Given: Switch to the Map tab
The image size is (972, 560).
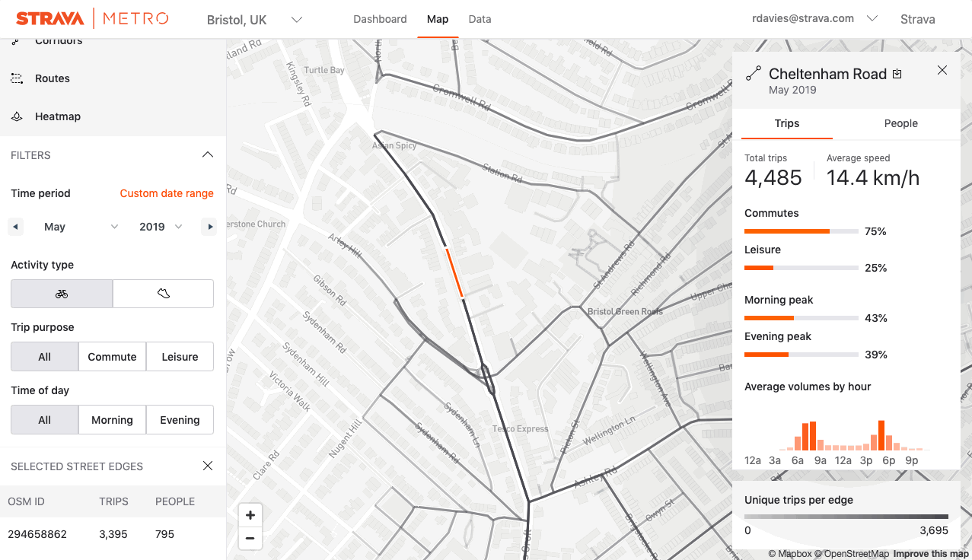Looking at the screenshot, I should 438,19.
